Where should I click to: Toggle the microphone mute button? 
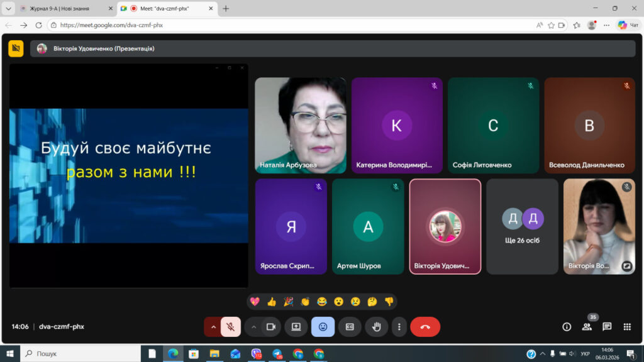(x=231, y=327)
